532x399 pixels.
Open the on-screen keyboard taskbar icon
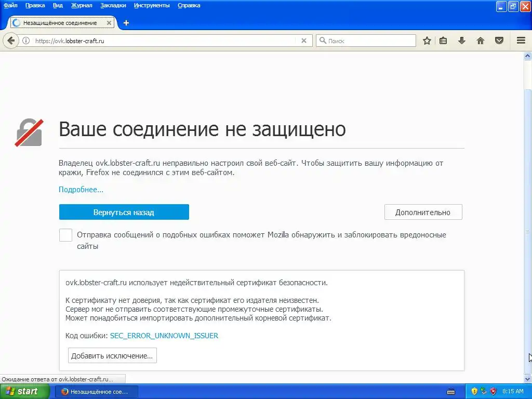coord(451,392)
